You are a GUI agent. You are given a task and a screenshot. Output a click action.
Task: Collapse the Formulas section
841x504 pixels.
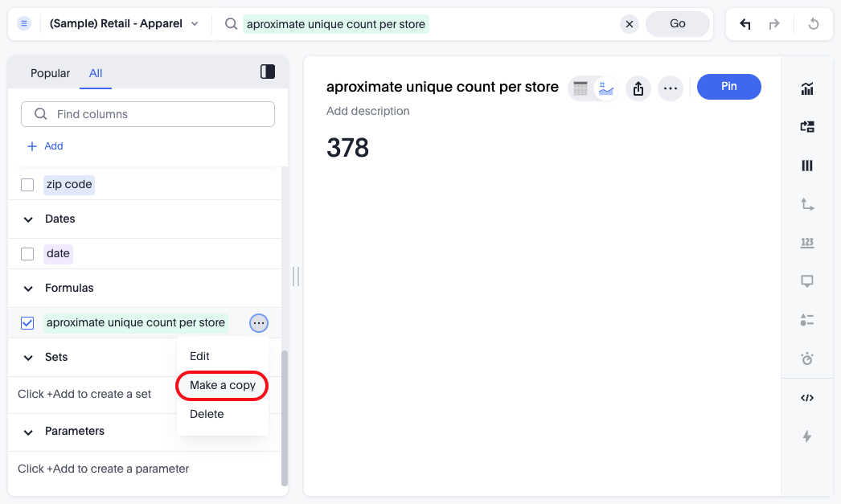point(28,289)
